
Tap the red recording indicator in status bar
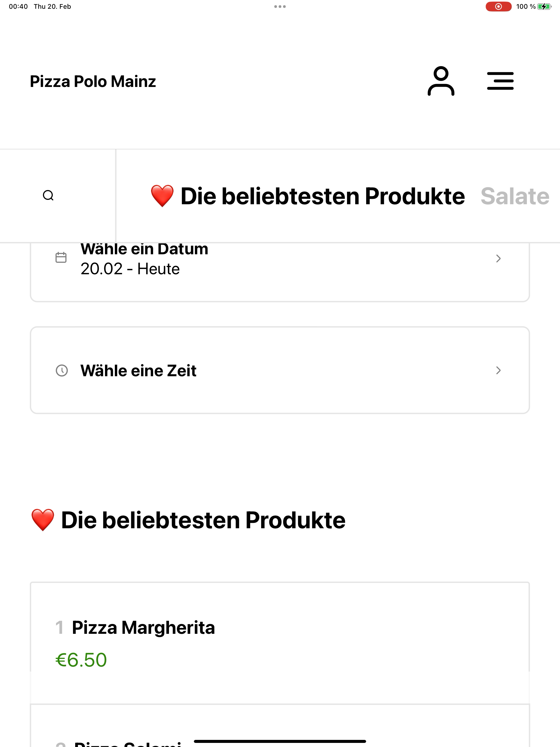tap(498, 6)
